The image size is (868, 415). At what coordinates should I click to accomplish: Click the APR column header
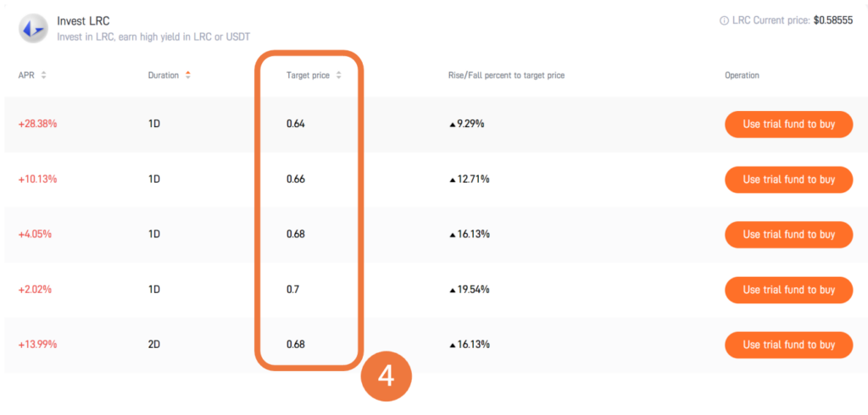(25, 75)
